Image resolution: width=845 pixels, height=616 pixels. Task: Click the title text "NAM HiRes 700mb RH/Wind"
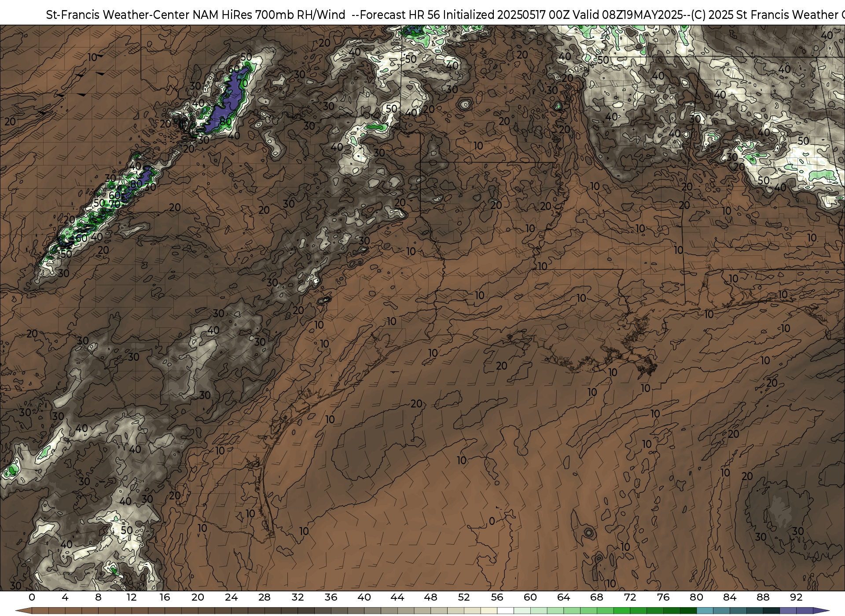tap(269, 15)
